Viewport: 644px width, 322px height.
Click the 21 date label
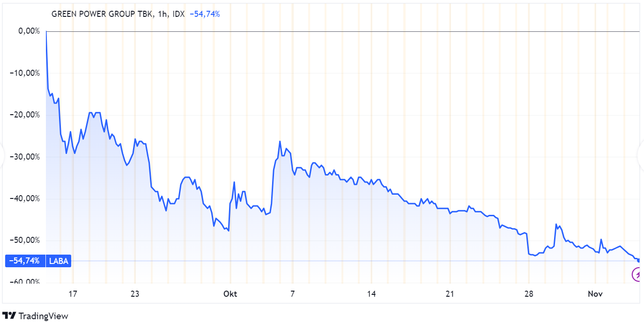pyautogui.click(x=450, y=294)
